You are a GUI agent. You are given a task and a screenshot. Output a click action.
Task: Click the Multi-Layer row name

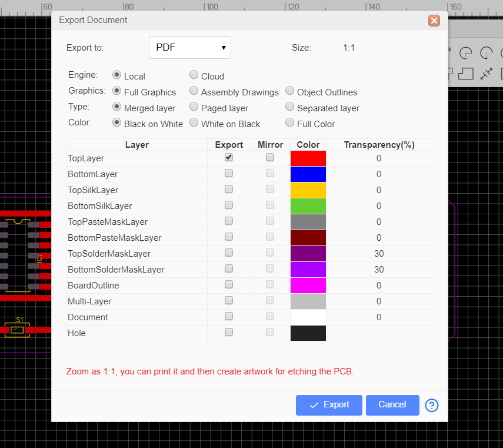(x=89, y=301)
